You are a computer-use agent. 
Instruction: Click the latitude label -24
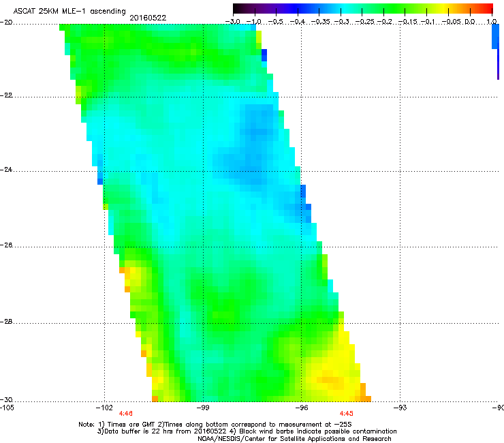coord(6,170)
